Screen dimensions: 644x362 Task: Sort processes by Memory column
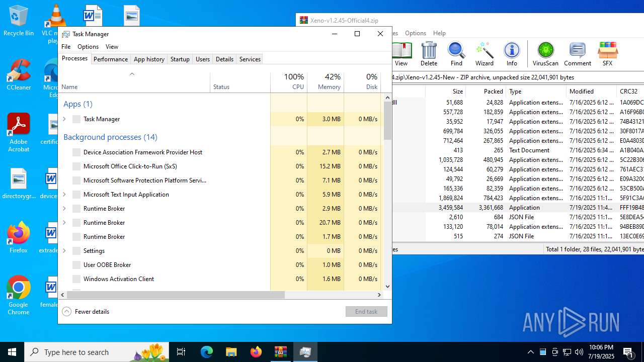(x=326, y=82)
